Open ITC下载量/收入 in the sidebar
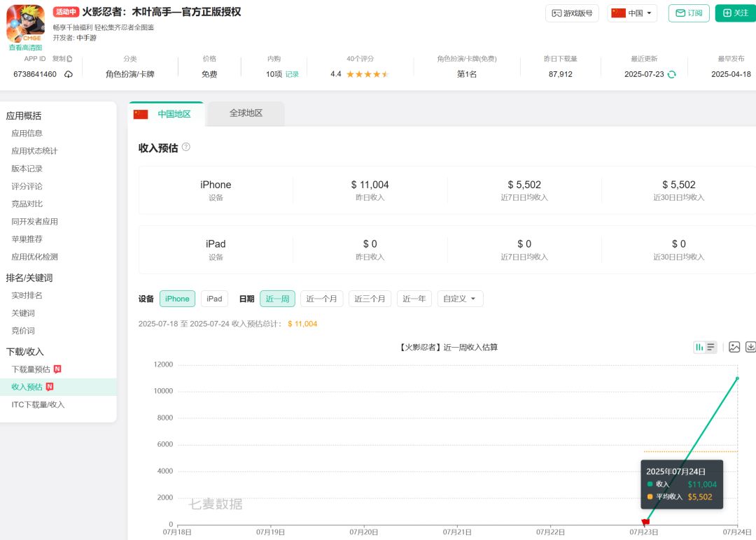The height and width of the screenshot is (540, 756). [38, 404]
